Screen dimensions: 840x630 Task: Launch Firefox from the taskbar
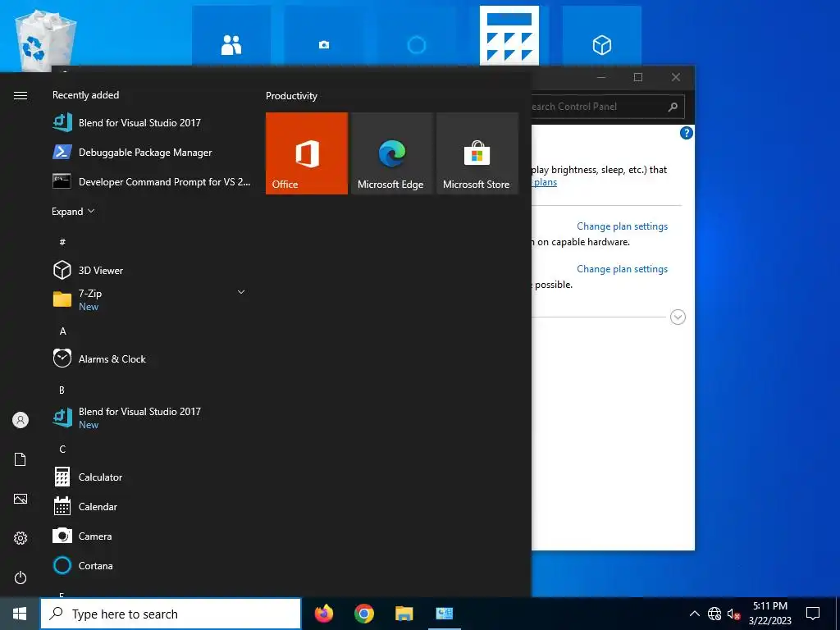point(323,614)
